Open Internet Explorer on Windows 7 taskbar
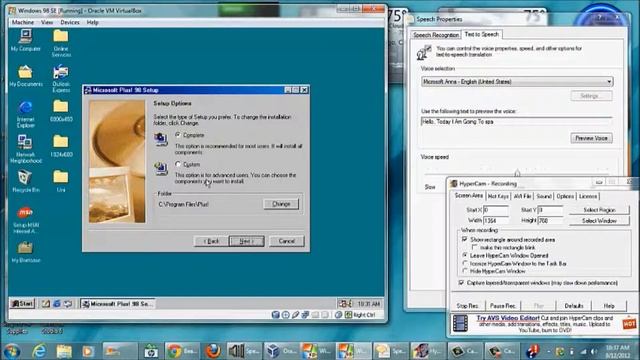 (39, 351)
